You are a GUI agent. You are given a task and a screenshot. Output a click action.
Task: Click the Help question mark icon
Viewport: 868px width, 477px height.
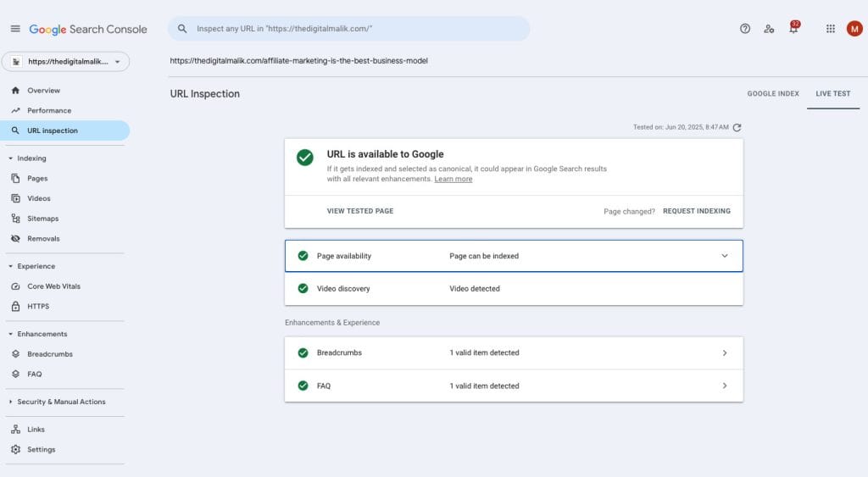745,29
